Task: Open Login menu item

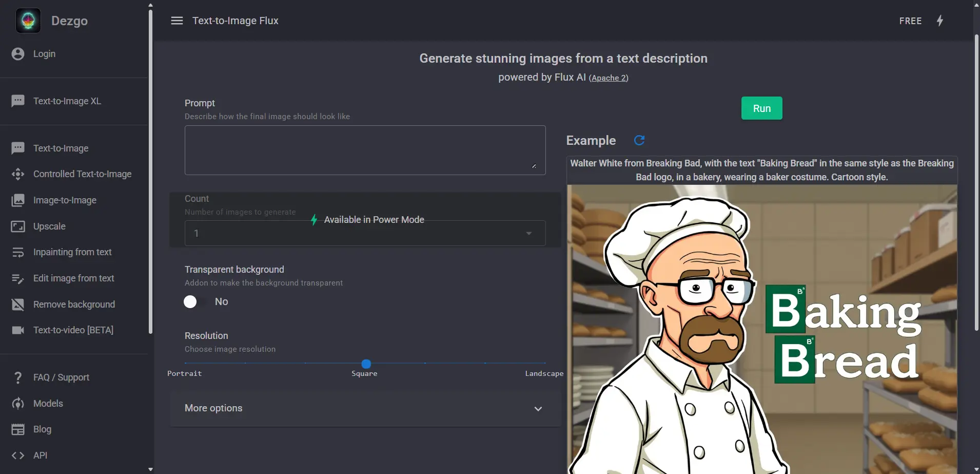Action: point(44,54)
